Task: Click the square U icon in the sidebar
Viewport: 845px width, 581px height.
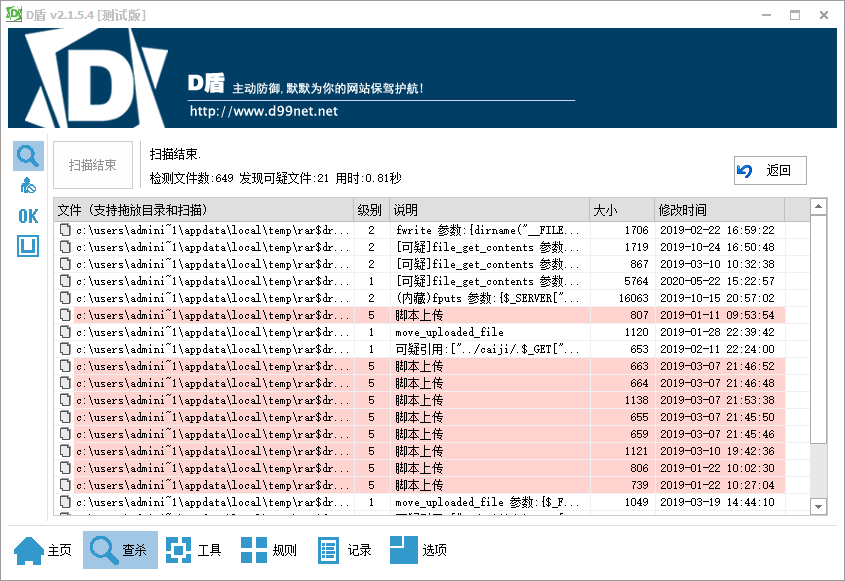Action: 27,246
